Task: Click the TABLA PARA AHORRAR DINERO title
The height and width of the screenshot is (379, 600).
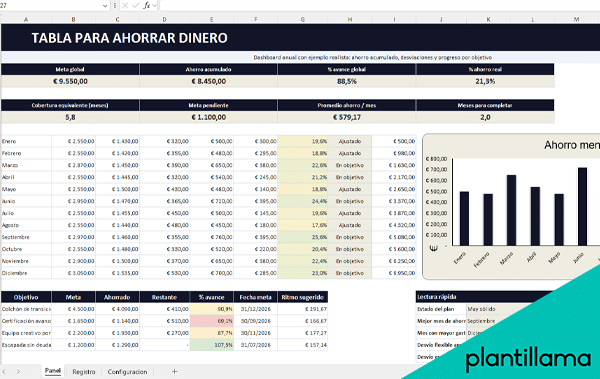Action: click(129, 38)
